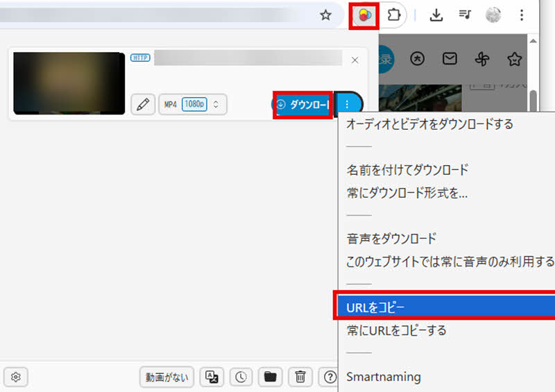Open the media control playlist icon
The image size is (555, 392).
coord(465,15)
